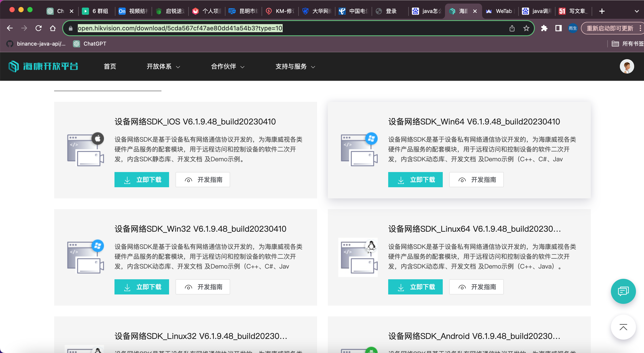
Task: Open binance-java-api bookmark
Action: pos(36,44)
